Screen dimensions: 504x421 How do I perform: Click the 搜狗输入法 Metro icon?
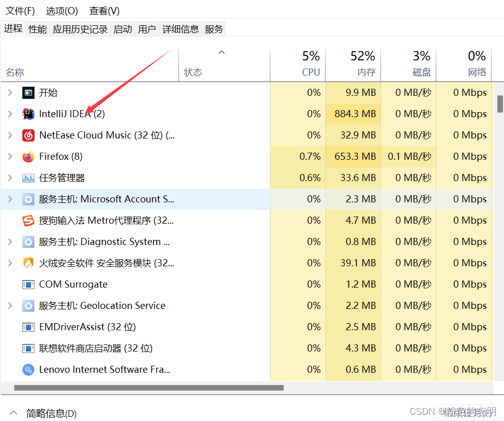28,221
